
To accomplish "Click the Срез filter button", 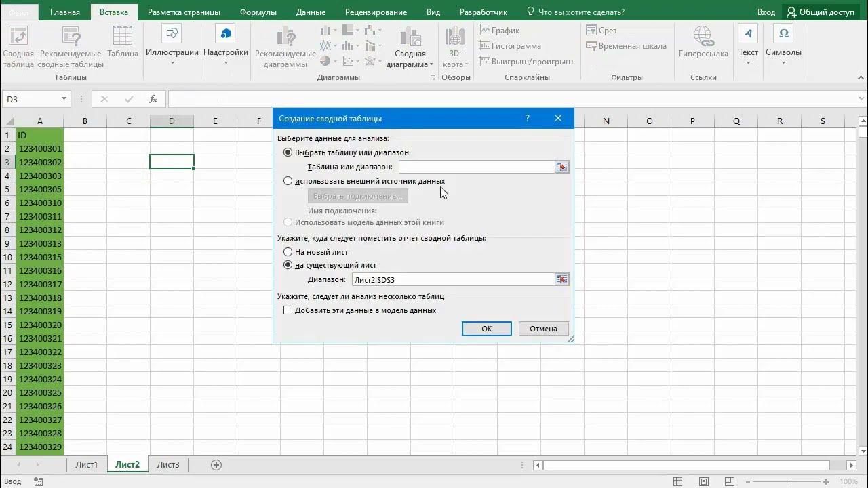I will pos(601,30).
